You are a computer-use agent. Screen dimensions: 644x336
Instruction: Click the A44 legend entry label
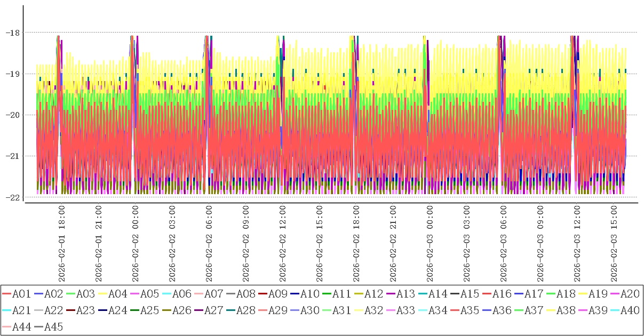(21, 327)
